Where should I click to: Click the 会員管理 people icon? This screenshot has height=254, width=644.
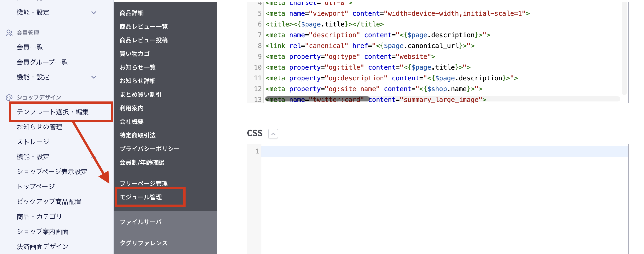[9, 33]
